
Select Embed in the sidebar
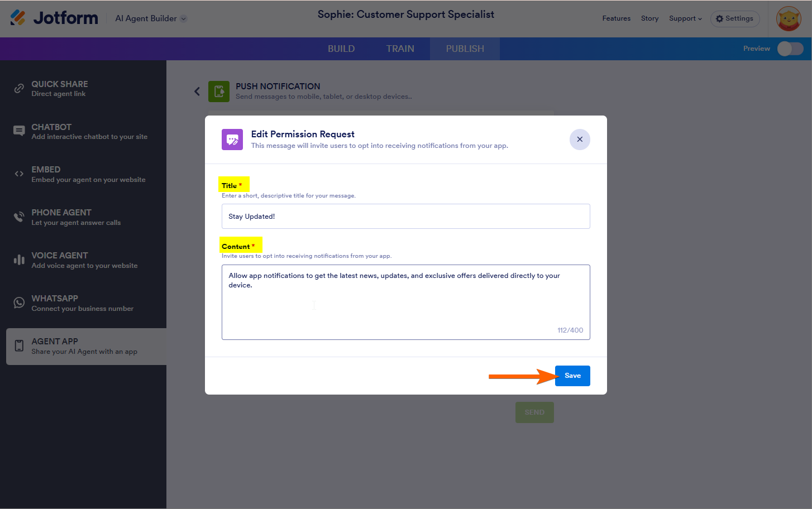click(86, 174)
